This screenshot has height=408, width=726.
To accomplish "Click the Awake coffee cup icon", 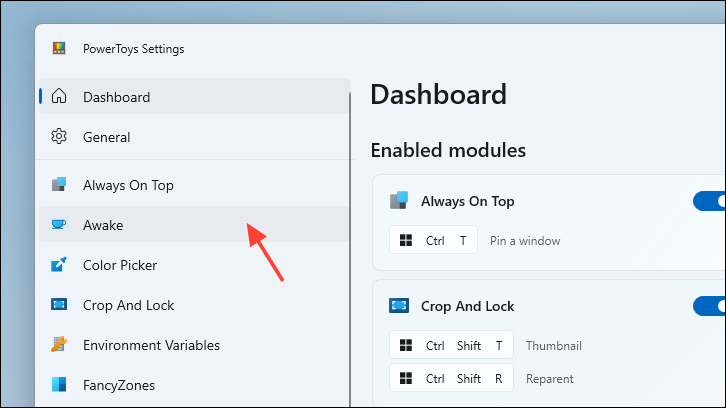I will [x=59, y=225].
